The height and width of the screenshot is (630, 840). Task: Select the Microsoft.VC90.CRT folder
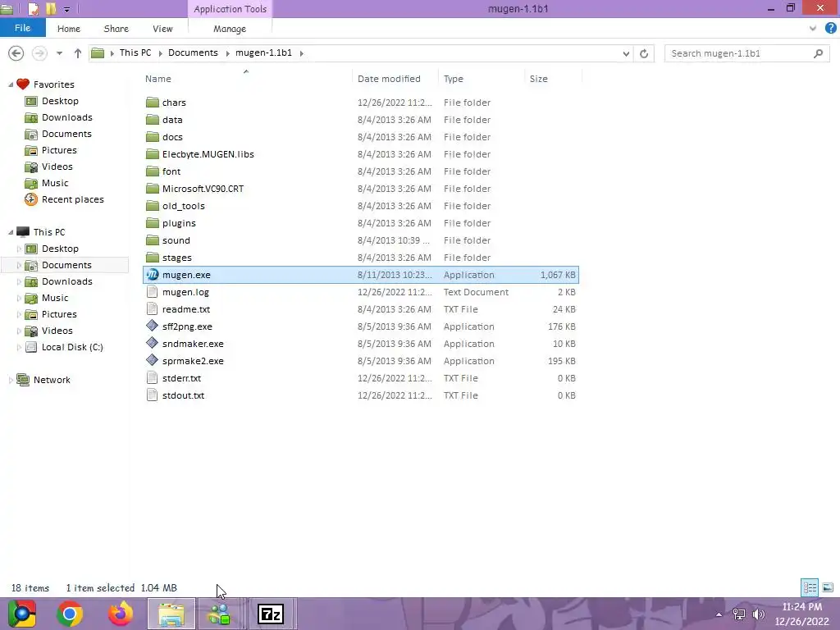[x=203, y=189]
